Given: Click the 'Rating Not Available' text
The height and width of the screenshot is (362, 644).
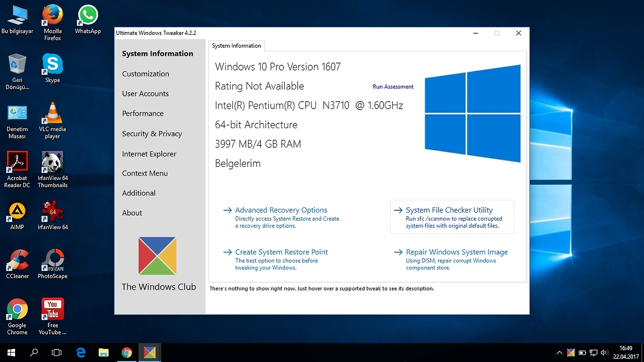Looking at the screenshot, I should (x=260, y=86).
